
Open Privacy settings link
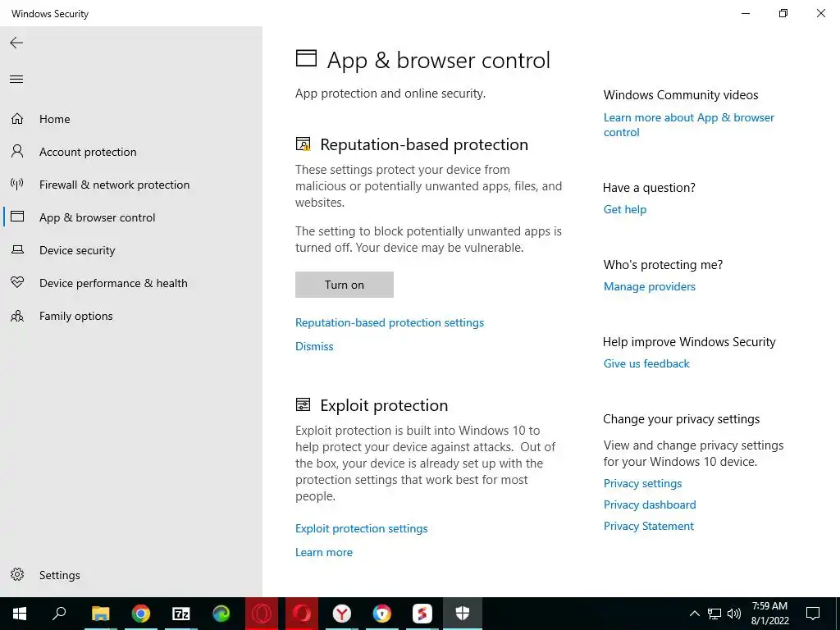(x=643, y=483)
